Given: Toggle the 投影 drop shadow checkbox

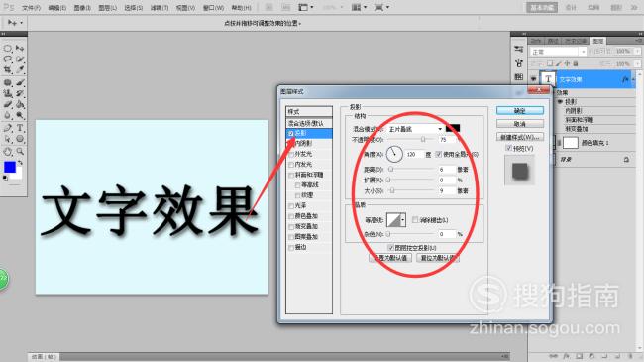Looking at the screenshot, I should click(290, 133).
